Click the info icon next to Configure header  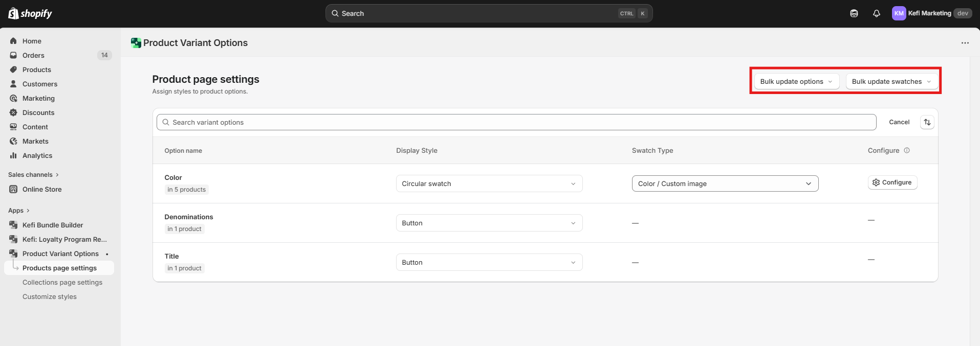tap(907, 150)
